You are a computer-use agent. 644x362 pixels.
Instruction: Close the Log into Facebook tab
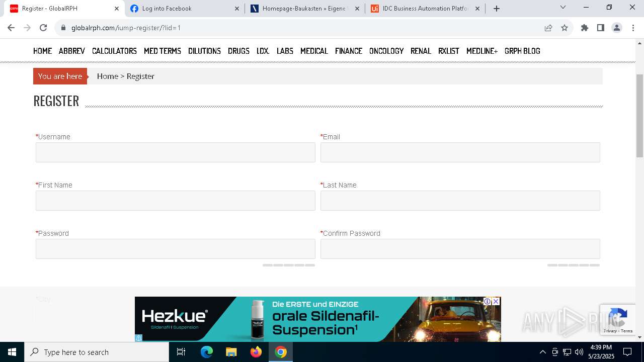click(x=237, y=9)
